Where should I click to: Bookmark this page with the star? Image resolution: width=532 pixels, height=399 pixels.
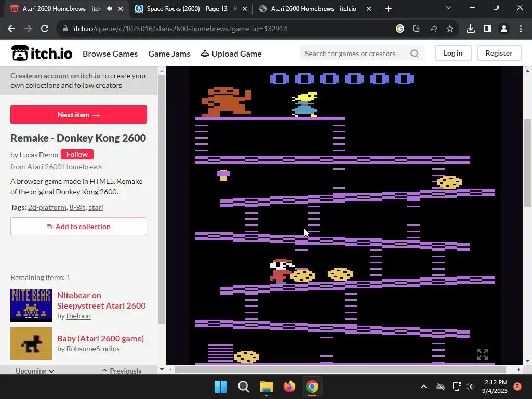[x=450, y=29]
